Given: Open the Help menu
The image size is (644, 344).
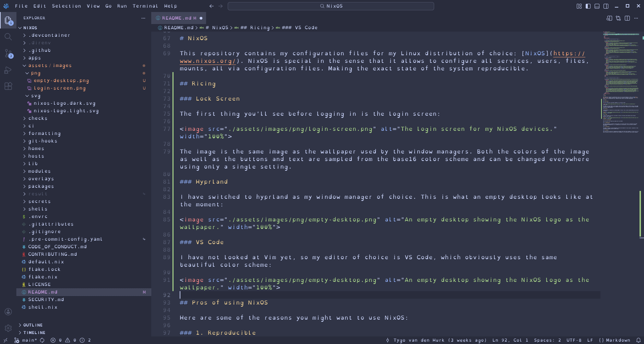Looking at the screenshot, I should [170, 6].
